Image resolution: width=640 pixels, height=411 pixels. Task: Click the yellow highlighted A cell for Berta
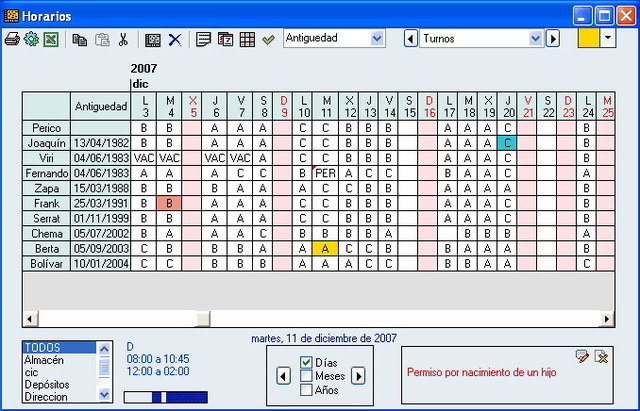pos(325,249)
